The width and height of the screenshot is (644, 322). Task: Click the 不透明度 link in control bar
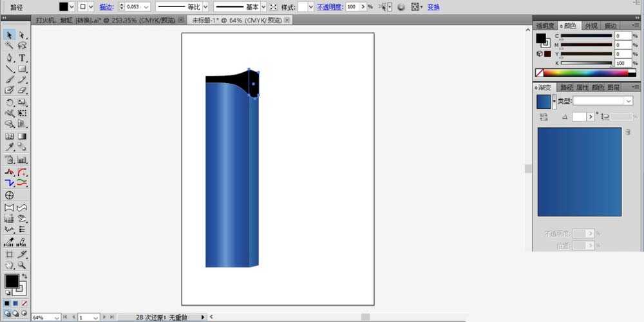[x=330, y=7]
